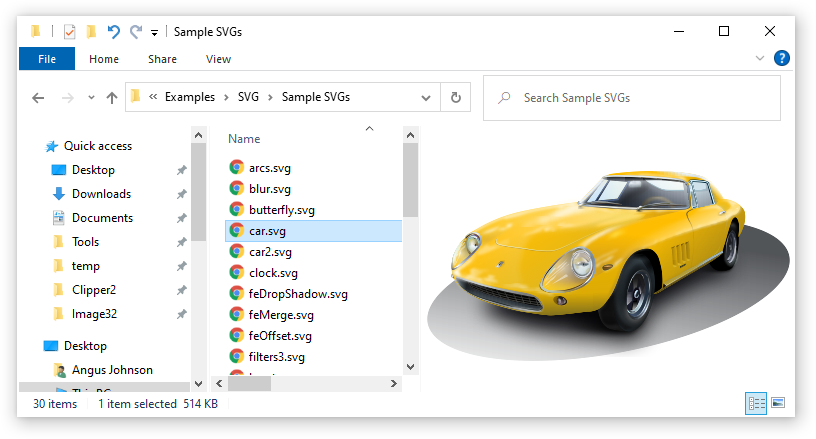Click the Undo arrow in title bar
This screenshot has width=816, height=439.
(114, 32)
